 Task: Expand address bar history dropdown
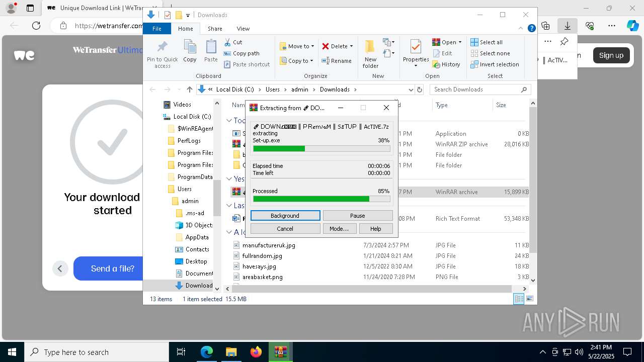pyautogui.click(x=411, y=89)
